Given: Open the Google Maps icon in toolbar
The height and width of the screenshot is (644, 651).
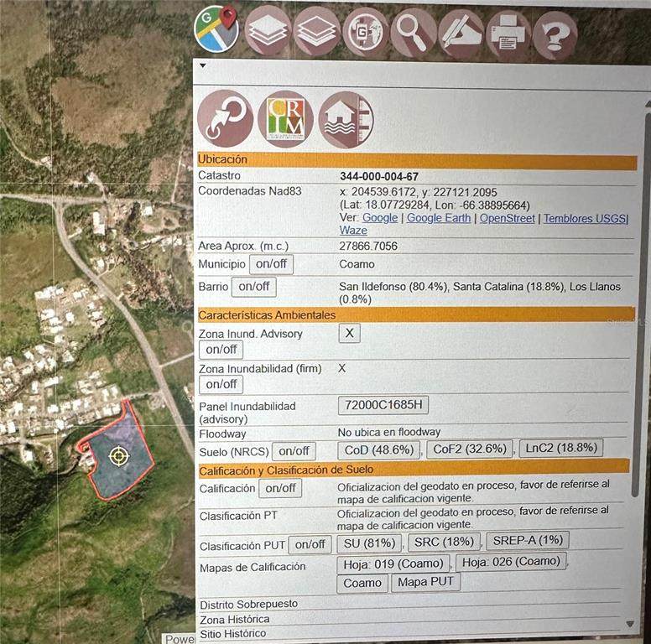Looking at the screenshot, I should click(216, 30).
